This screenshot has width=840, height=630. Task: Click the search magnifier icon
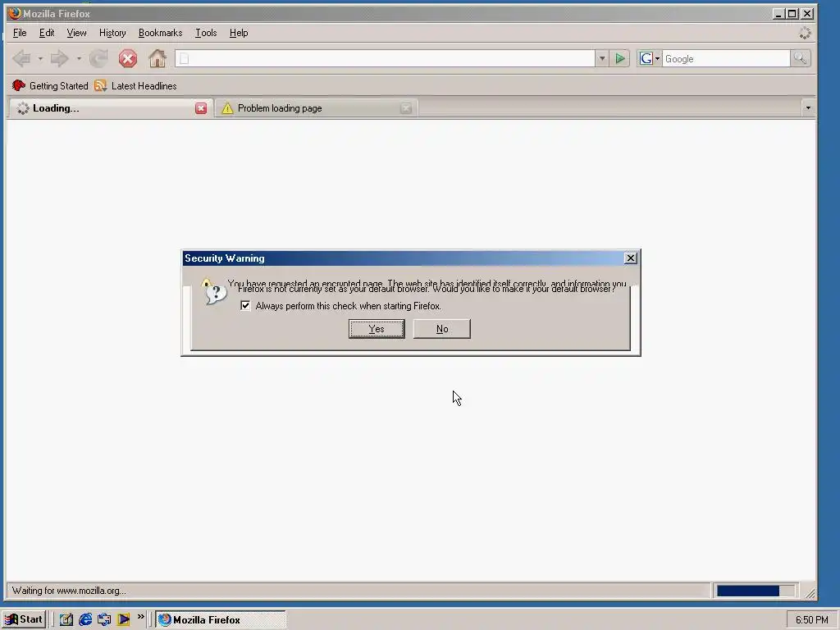(x=800, y=58)
